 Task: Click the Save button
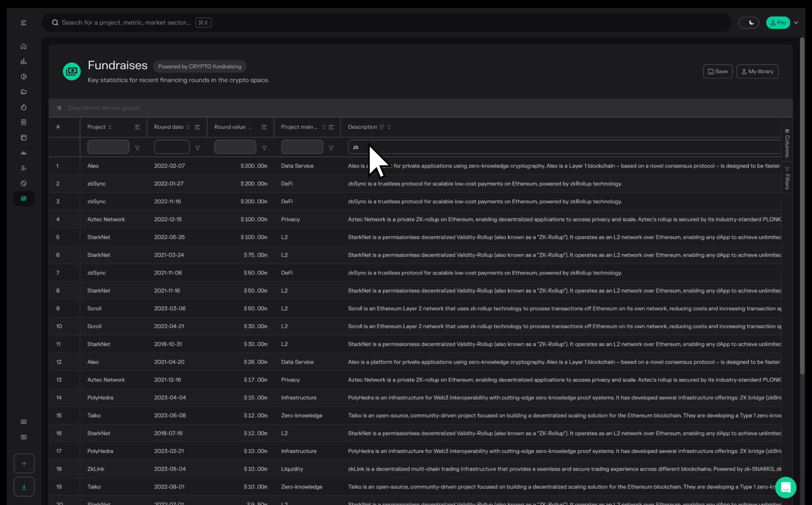tap(718, 71)
